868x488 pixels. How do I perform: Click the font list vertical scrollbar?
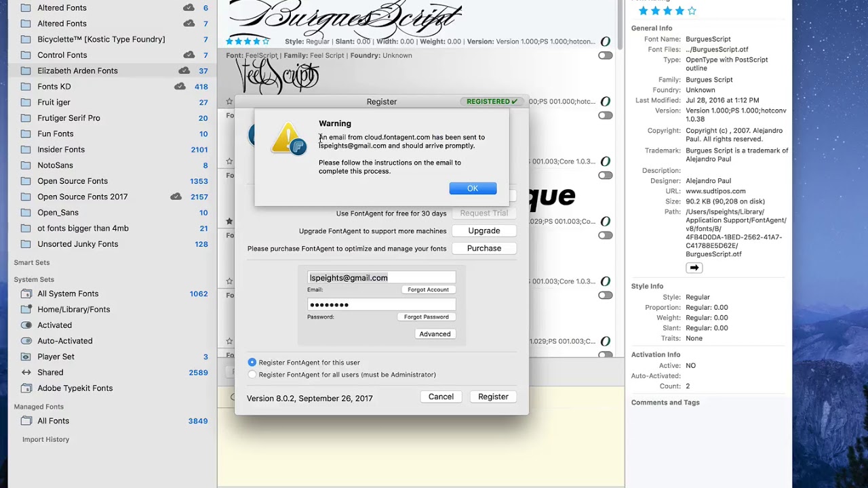[x=620, y=24]
